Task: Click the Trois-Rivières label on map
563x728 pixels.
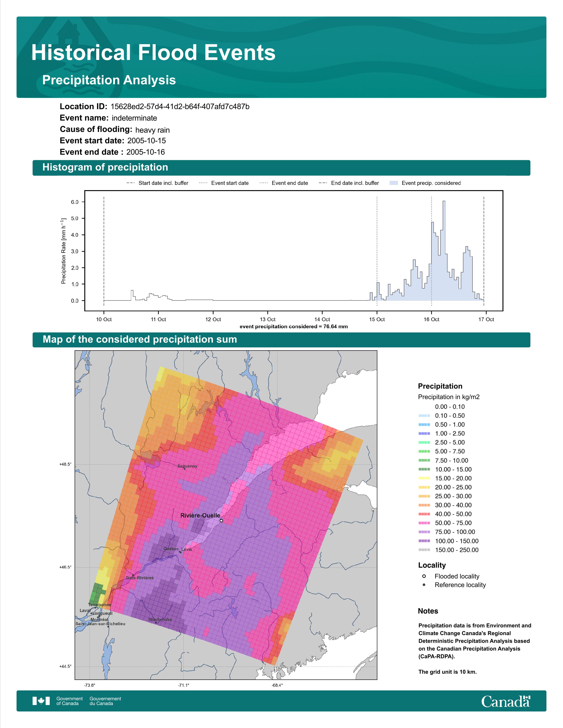Action: click(x=140, y=578)
